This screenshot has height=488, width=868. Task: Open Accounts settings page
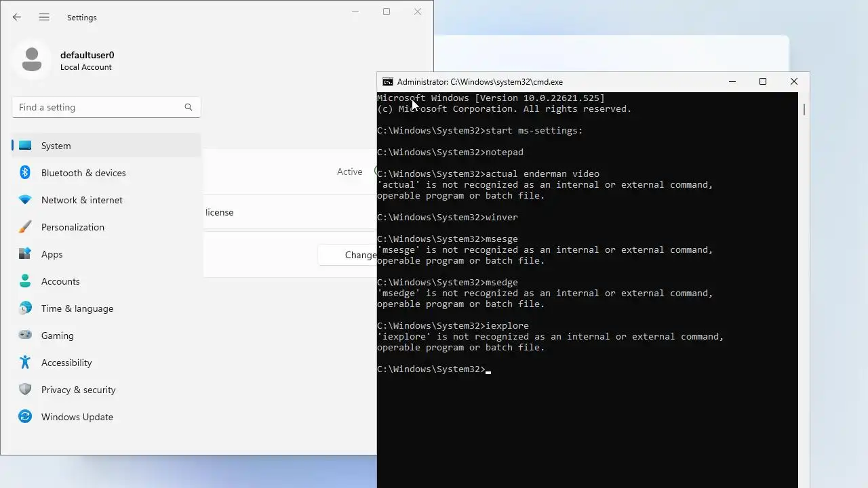(x=106, y=281)
